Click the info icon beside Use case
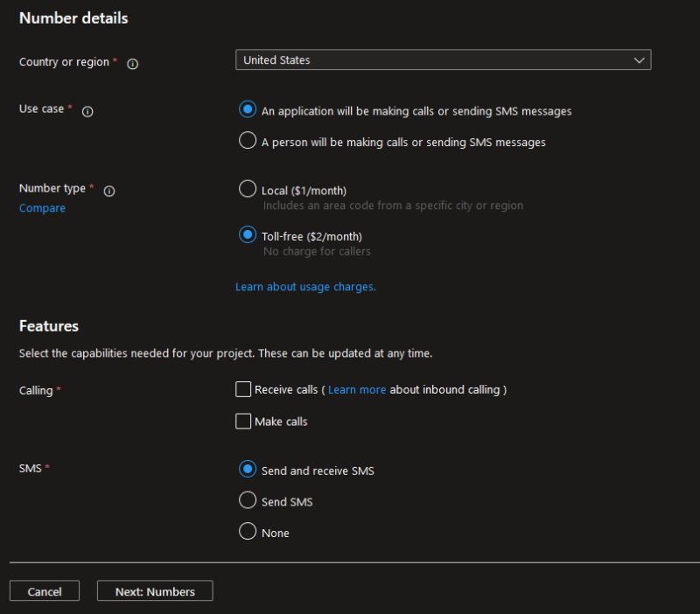Screen dimensions: 700x614 tap(87, 111)
